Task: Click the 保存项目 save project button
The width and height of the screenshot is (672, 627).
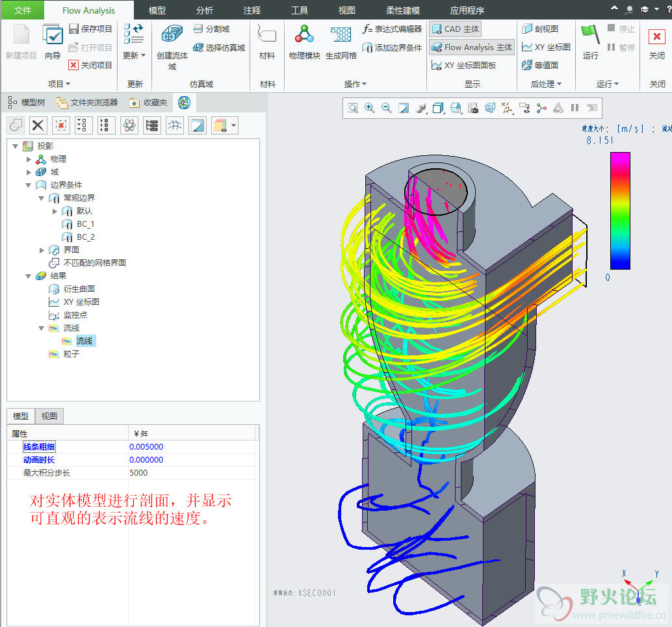Action: [x=90, y=29]
